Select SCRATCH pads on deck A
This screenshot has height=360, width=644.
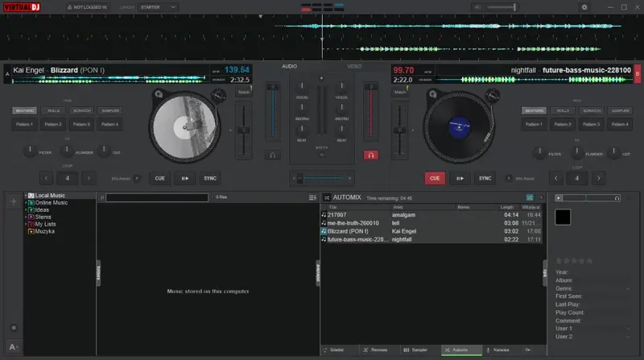pos(82,110)
